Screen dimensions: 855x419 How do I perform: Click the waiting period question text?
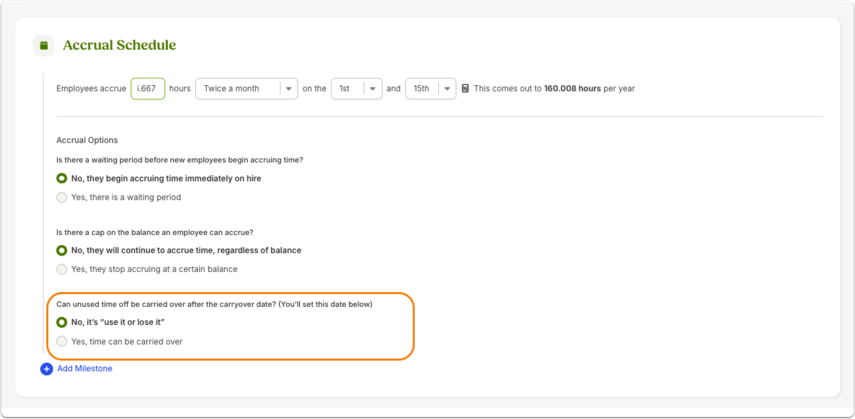[180, 160]
